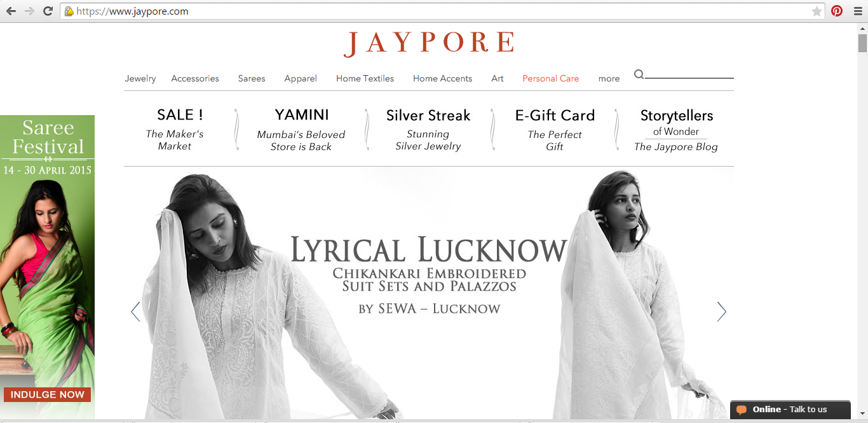868x423 pixels.
Task: Click the left carousel arrow
Action: coord(135,312)
